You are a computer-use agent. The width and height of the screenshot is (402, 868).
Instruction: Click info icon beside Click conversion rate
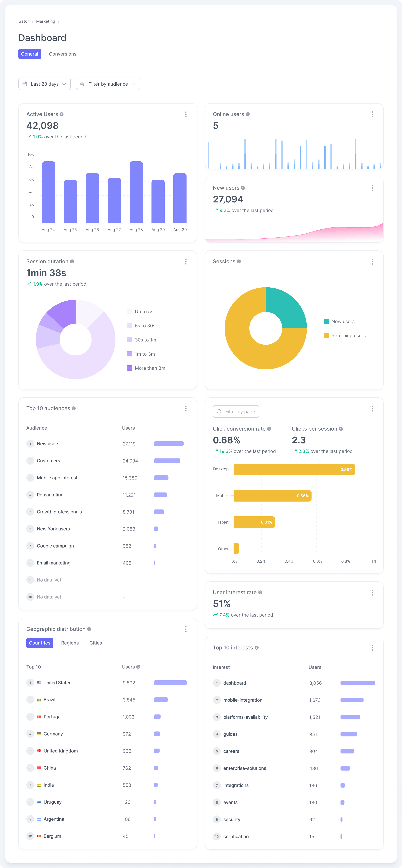point(269,429)
